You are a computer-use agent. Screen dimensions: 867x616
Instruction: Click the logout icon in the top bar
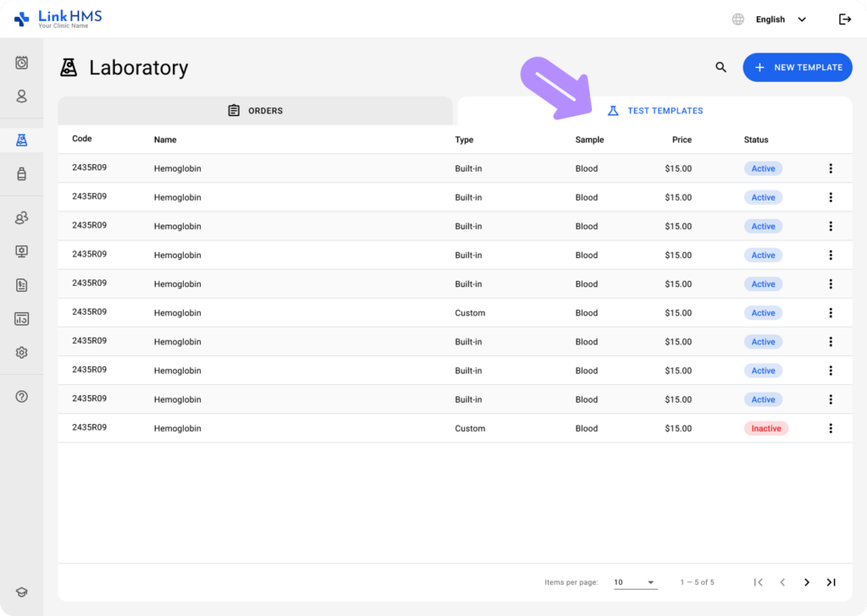pyautogui.click(x=844, y=19)
